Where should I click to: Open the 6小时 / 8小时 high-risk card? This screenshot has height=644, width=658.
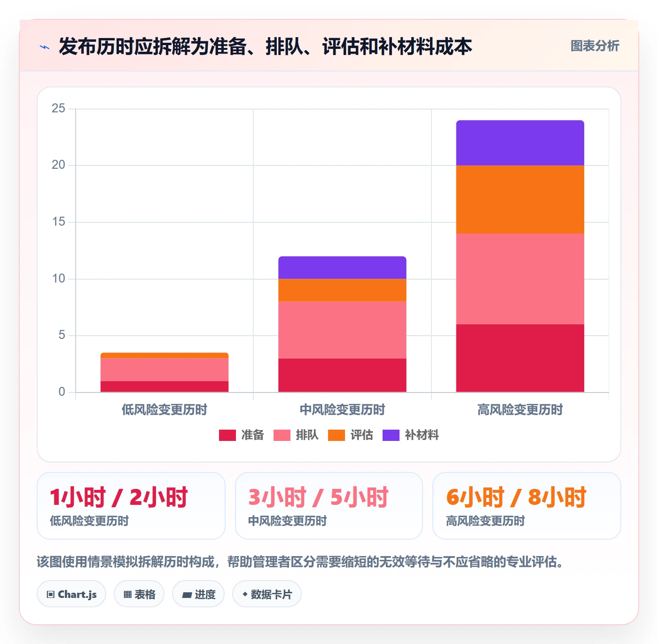pyautogui.click(x=527, y=506)
